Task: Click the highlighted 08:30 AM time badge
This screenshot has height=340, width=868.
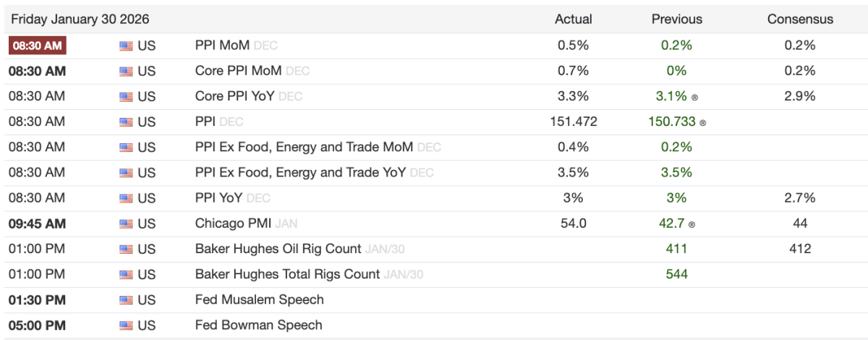Action: pos(38,46)
